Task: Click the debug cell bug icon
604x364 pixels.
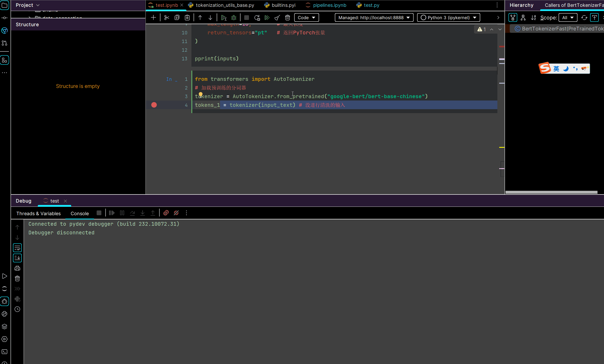Action: pos(233,18)
